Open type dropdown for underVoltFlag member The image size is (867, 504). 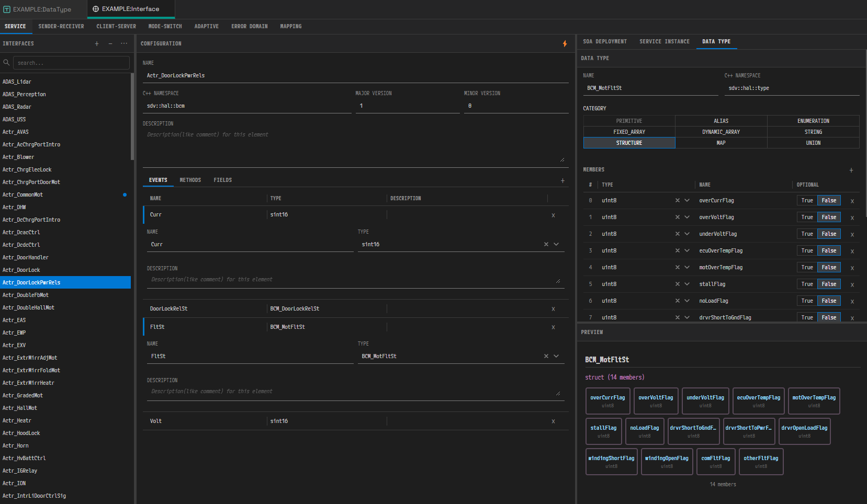pos(687,234)
